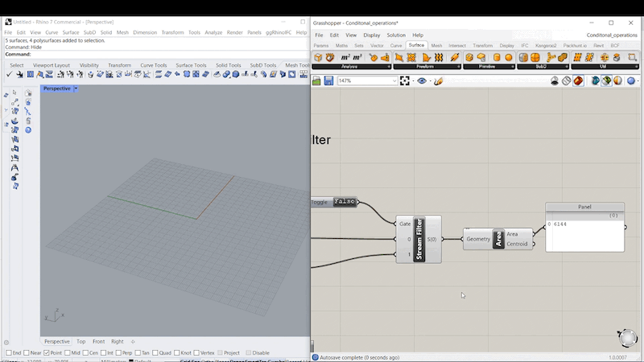Click the Sphere primitive icon

pos(509,57)
